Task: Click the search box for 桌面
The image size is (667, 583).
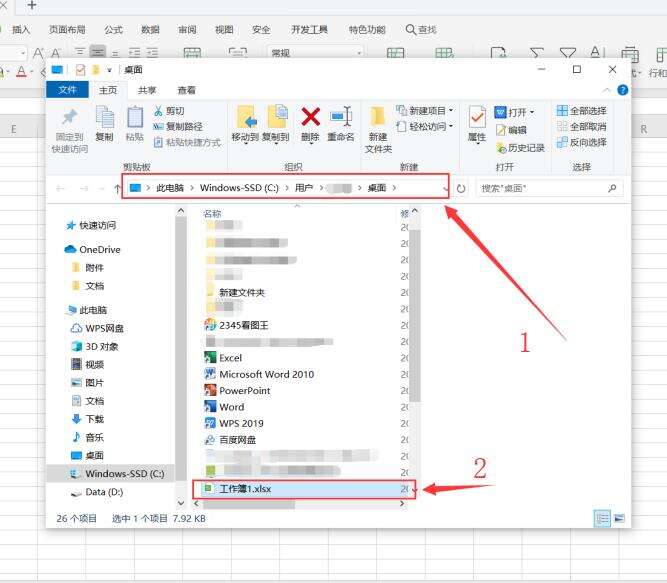Action: click(x=549, y=188)
